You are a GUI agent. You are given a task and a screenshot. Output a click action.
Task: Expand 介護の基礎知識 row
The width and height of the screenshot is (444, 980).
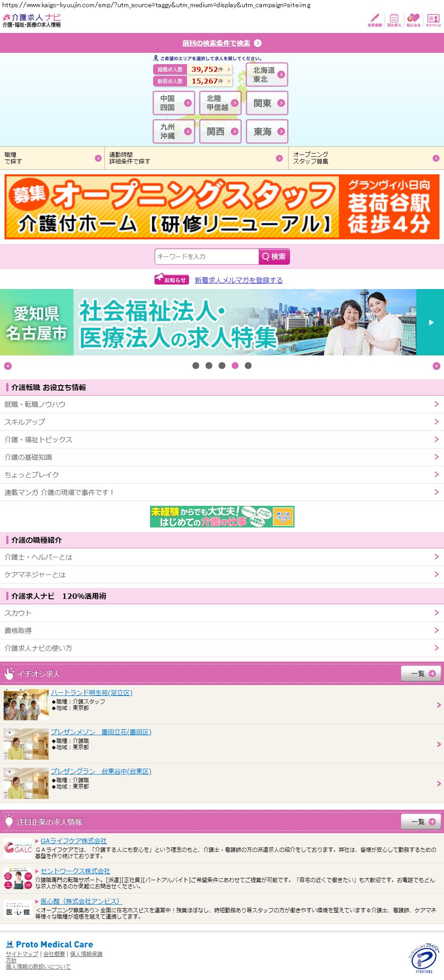click(x=222, y=457)
